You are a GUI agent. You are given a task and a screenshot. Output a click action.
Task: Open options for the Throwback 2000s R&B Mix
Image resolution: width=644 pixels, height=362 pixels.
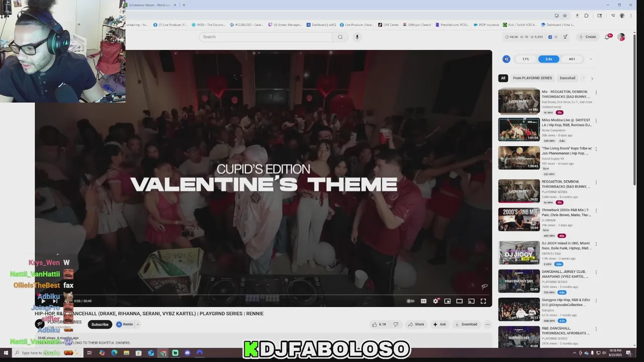click(x=596, y=211)
